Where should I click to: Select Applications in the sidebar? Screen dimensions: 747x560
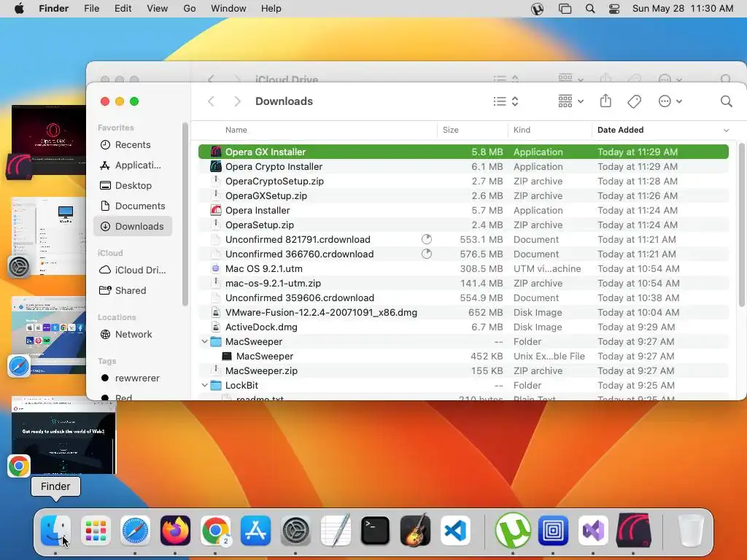[x=133, y=166]
